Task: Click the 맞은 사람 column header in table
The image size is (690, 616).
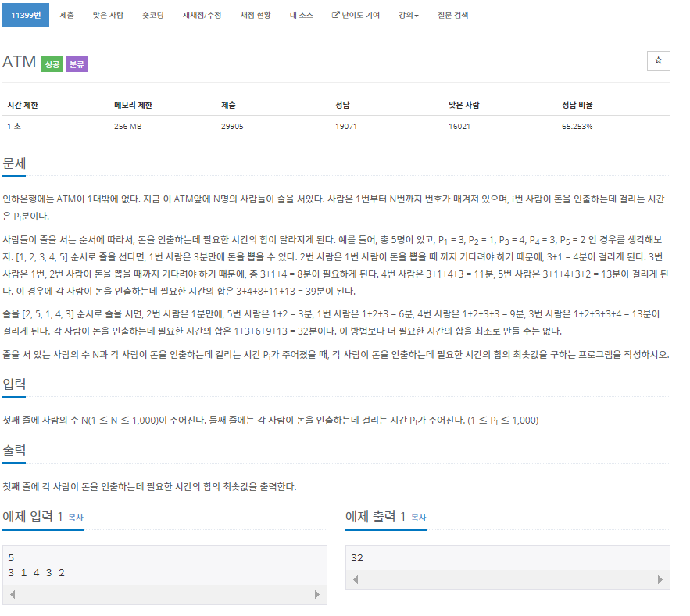Action: [464, 105]
